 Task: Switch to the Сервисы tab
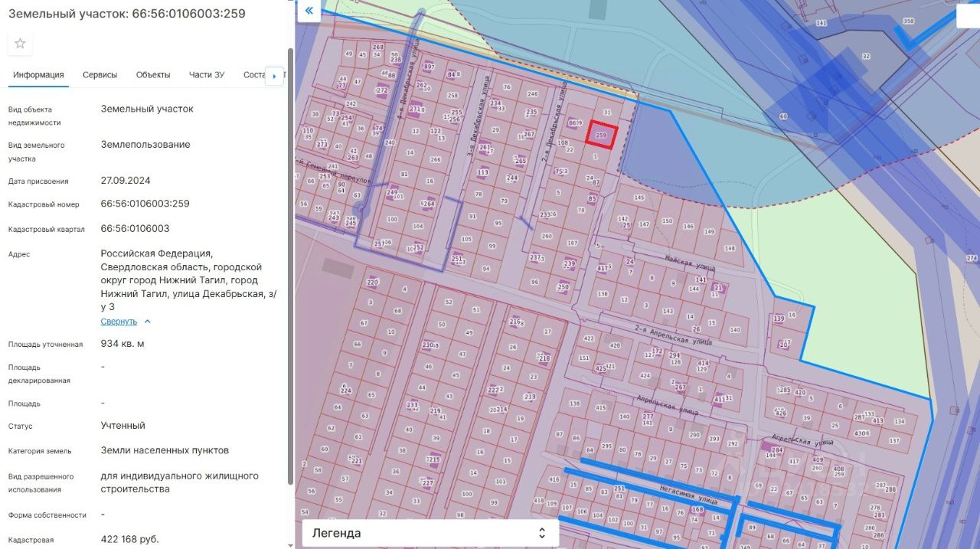click(100, 75)
